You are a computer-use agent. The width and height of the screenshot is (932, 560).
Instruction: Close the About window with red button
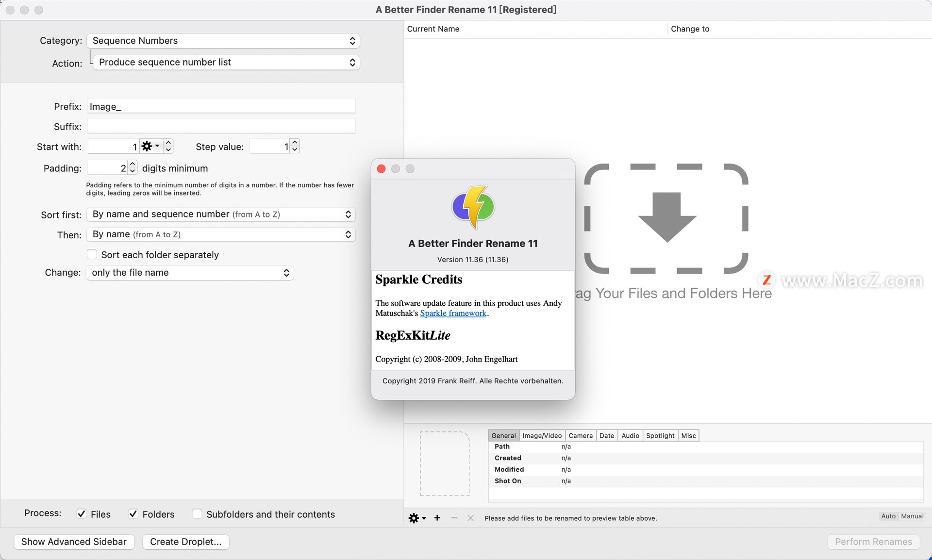[x=381, y=168]
